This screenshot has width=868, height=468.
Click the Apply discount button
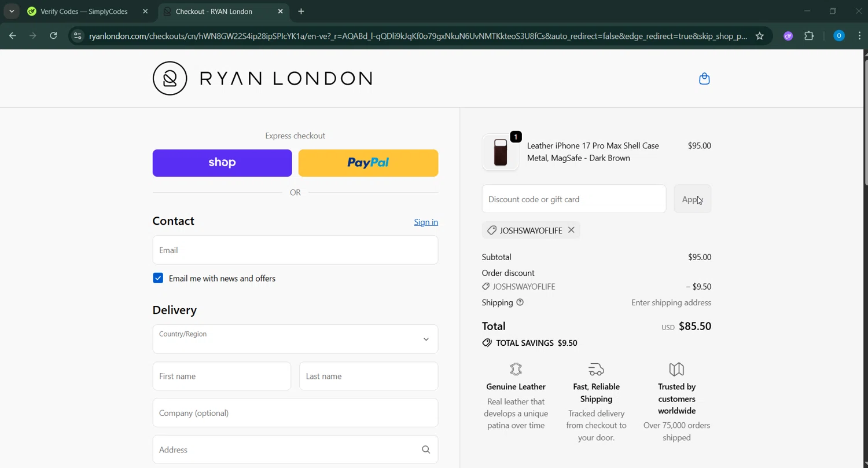click(693, 199)
